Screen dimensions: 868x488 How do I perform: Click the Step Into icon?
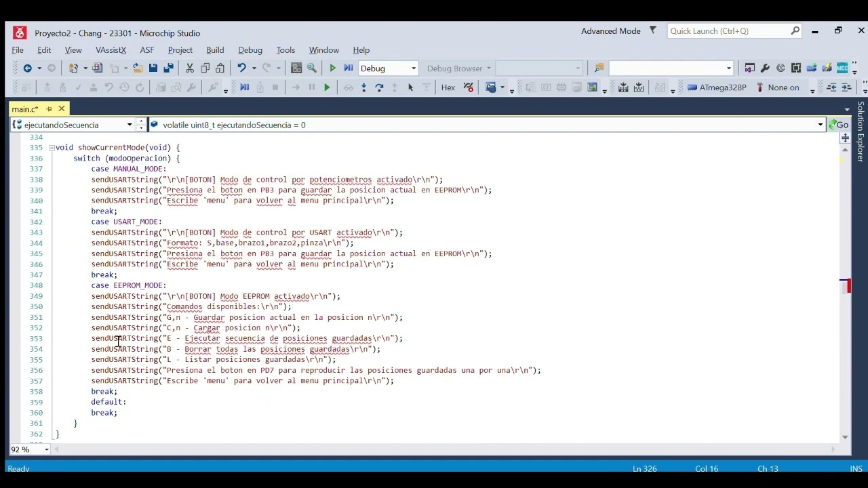(364, 87)
